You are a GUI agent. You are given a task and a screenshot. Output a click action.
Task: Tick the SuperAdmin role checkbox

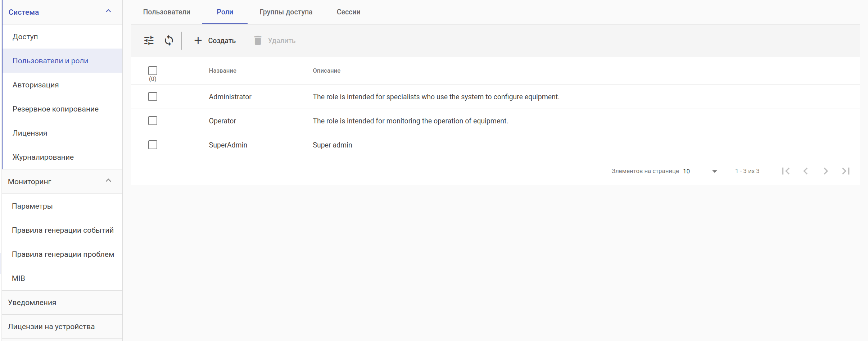[153, 145]
